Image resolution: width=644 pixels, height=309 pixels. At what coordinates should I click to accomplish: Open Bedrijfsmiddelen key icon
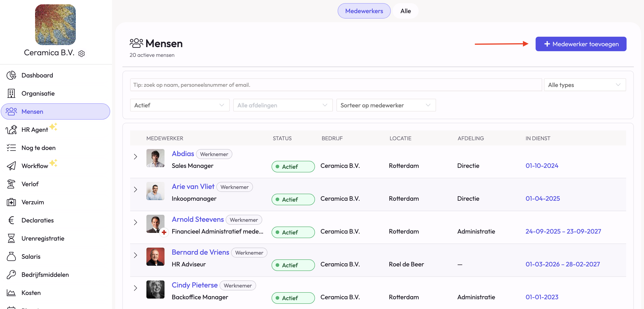click(x=11, y=275)
